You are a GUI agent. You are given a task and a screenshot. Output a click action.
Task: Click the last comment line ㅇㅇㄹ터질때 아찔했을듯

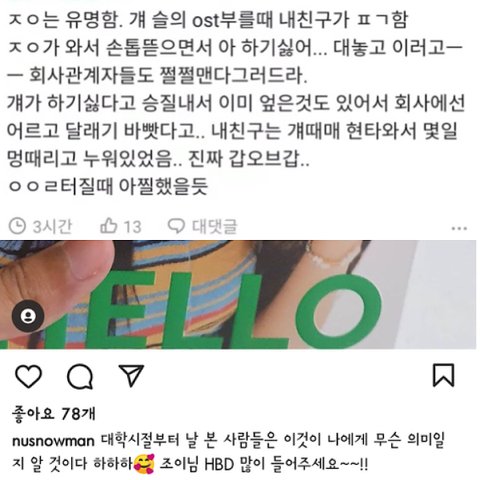click(x=108, y=186)
